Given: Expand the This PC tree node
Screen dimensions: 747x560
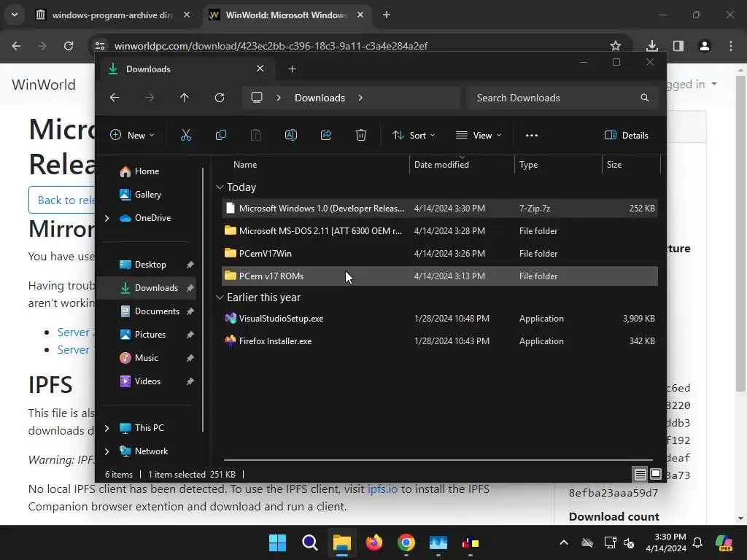Looking at the screenshot, I should 107,428.
